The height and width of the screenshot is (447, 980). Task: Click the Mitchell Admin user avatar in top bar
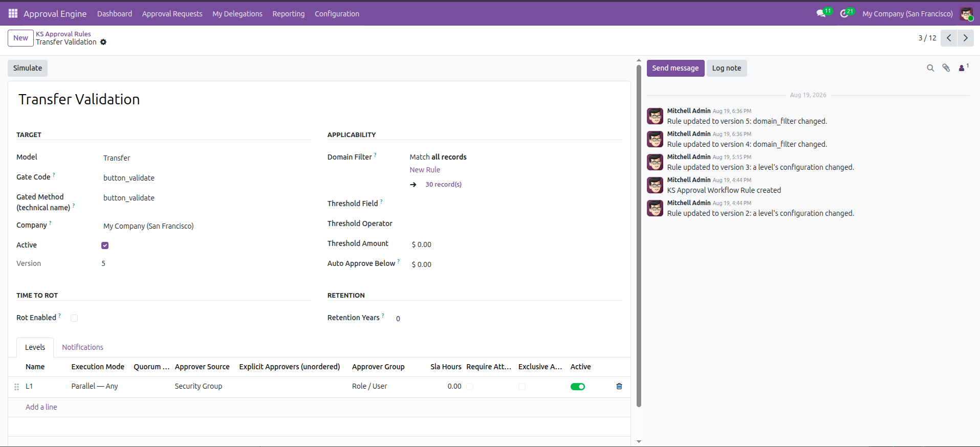[x=966, y=14]
